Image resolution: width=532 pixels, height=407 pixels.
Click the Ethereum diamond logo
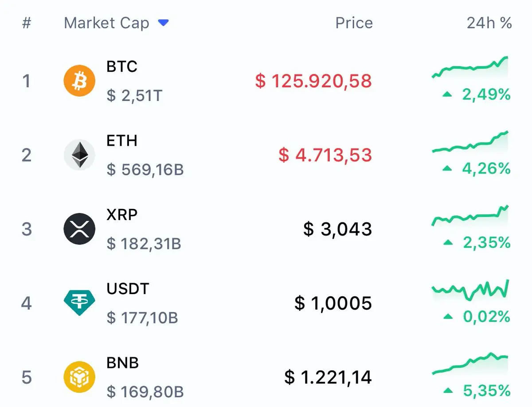click(x=79, y=155)
